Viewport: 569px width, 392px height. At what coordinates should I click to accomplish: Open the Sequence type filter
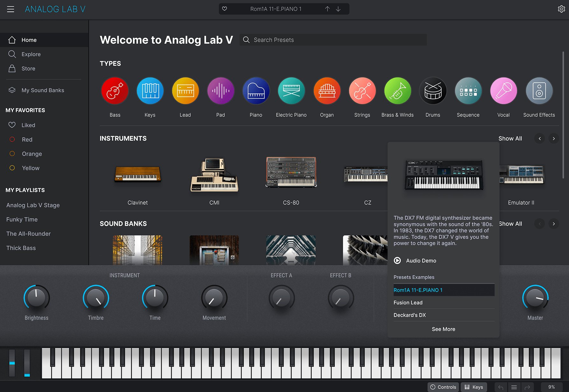coord(468,90)
